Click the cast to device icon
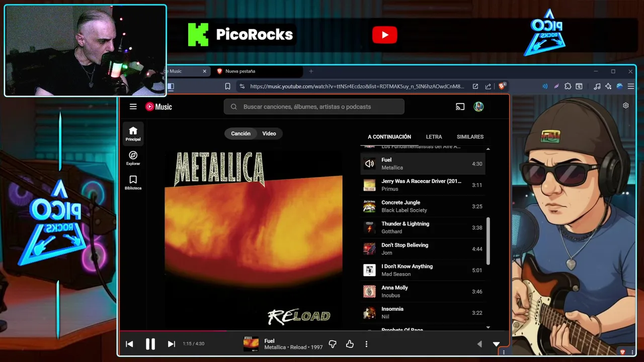 [x=460, y=107]
